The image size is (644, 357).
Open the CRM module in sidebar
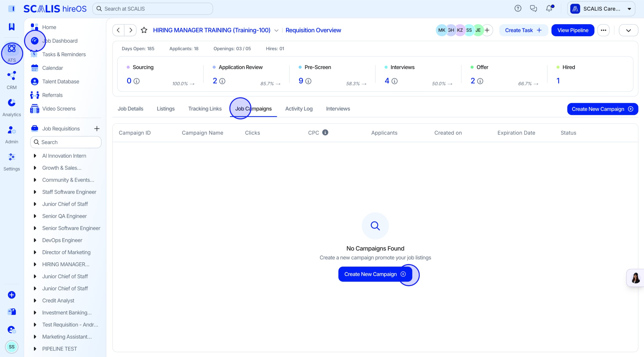(12, 80)
